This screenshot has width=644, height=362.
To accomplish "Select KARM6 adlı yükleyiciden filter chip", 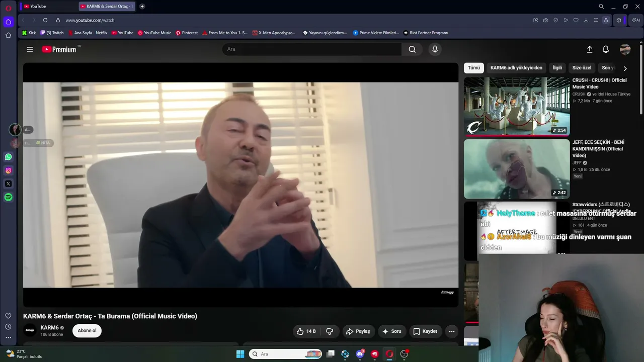I will point(516,68).
